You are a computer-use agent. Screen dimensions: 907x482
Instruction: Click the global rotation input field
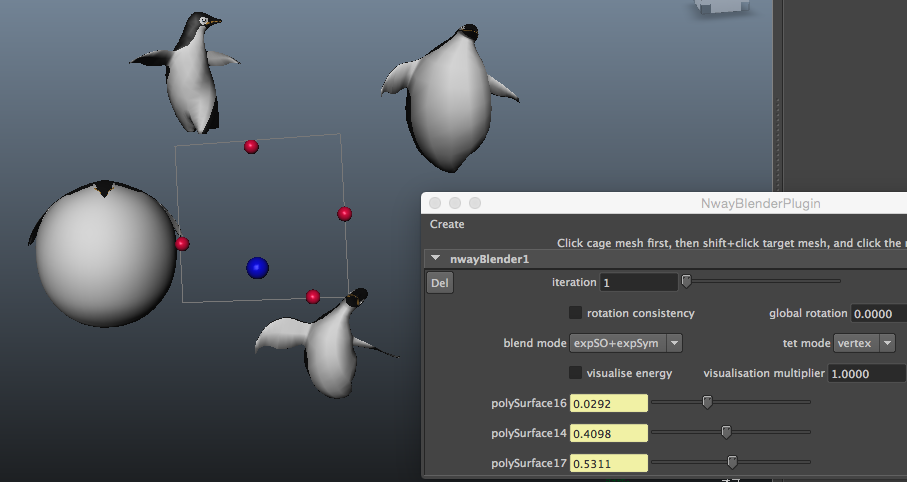click(878, 313)
